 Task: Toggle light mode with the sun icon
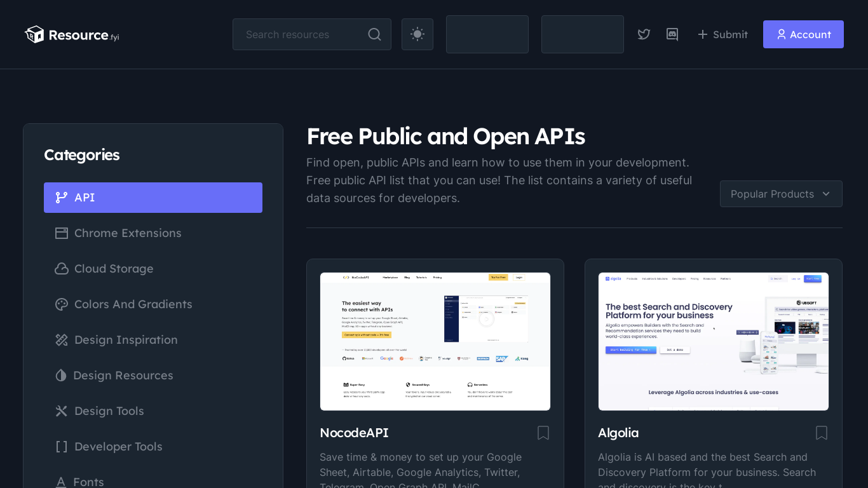pos(417,34)
